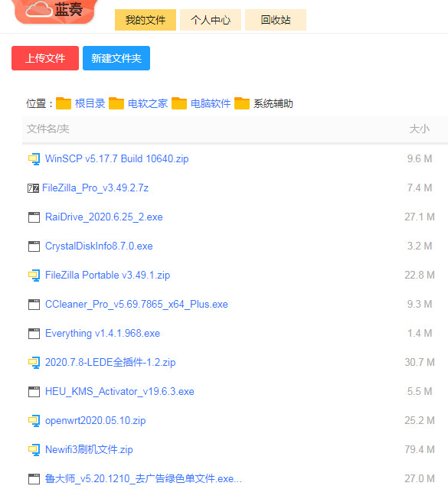Screen dimensions: 448x499
Task: Click the Lanzou cloud logo
Action: [56, 11]
